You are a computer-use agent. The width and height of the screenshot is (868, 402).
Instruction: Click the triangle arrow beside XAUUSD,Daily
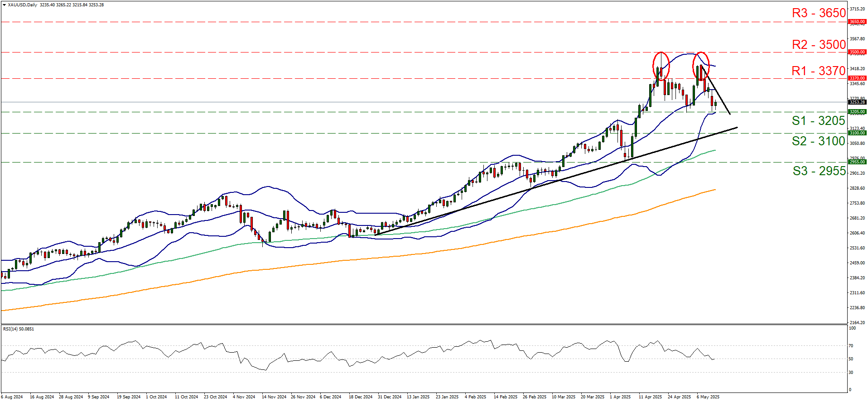point(4,5)
